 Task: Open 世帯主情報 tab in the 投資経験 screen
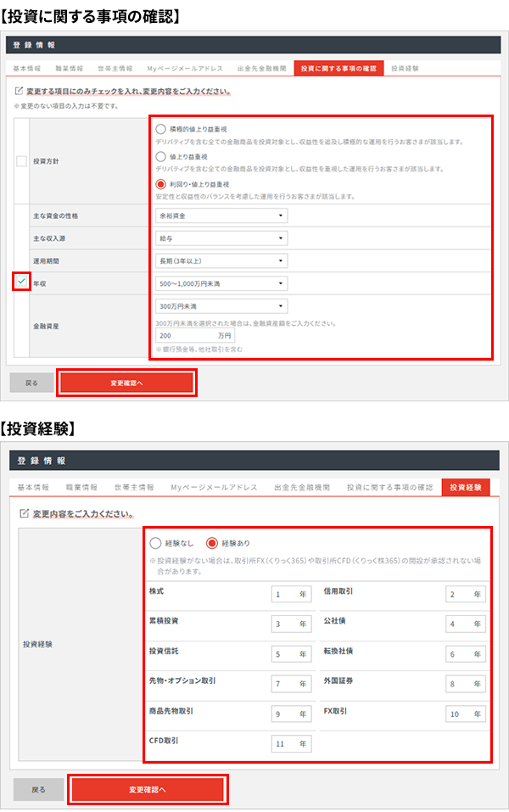click(134, 487)
